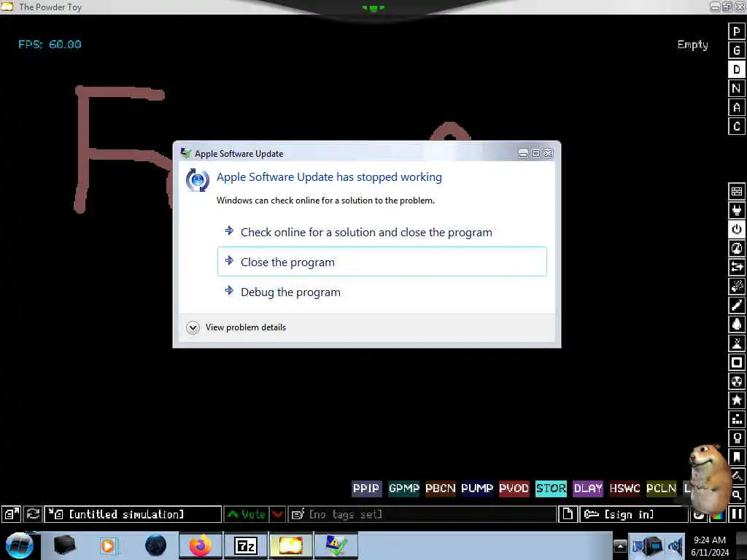Click the [untitled simulation] save field
Screen dimensions: 747x560
point(133,514)
